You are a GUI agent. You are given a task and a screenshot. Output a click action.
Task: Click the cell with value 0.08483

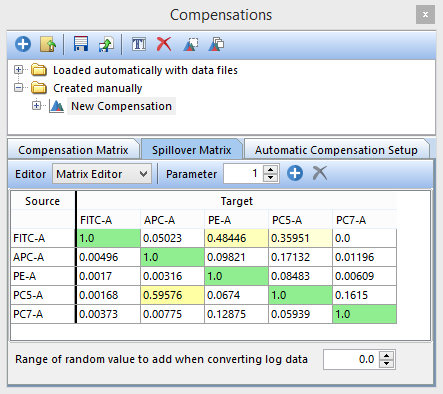300,276
